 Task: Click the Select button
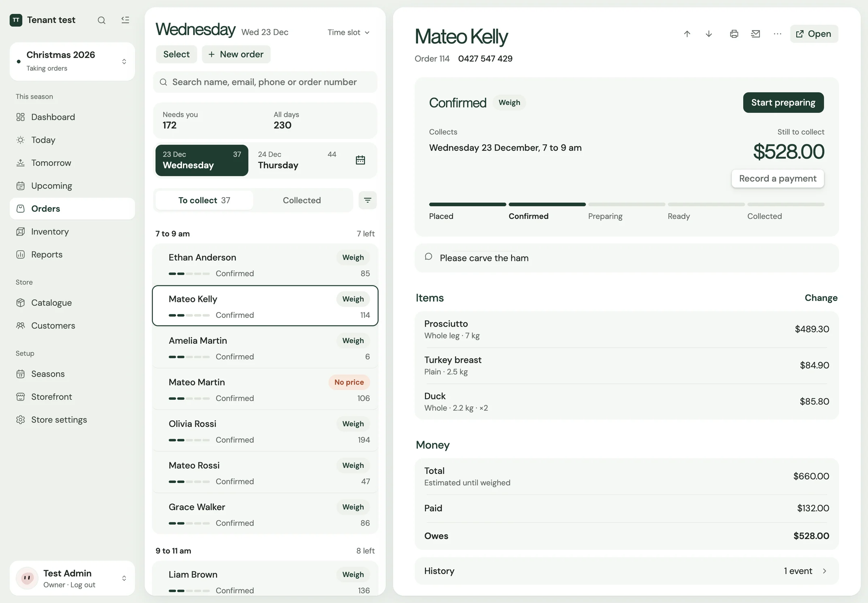tap(176, 54)
